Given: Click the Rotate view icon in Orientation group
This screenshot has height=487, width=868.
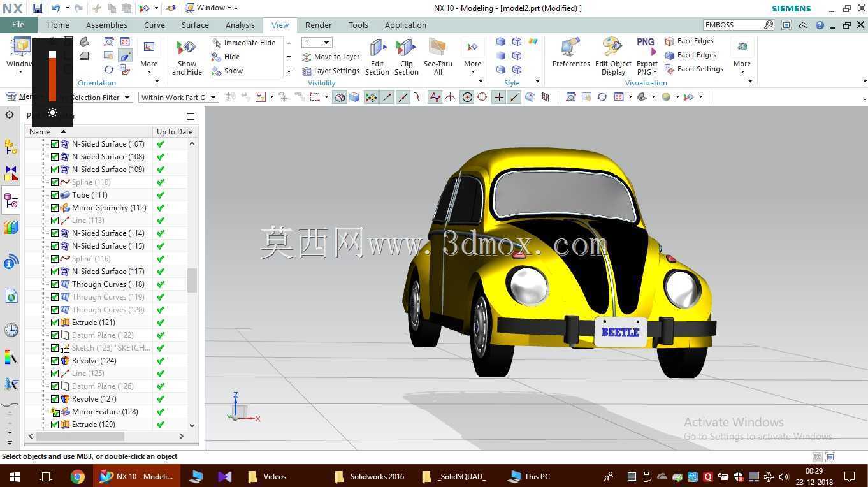Looking at the screenshot, I should [109, 69].
